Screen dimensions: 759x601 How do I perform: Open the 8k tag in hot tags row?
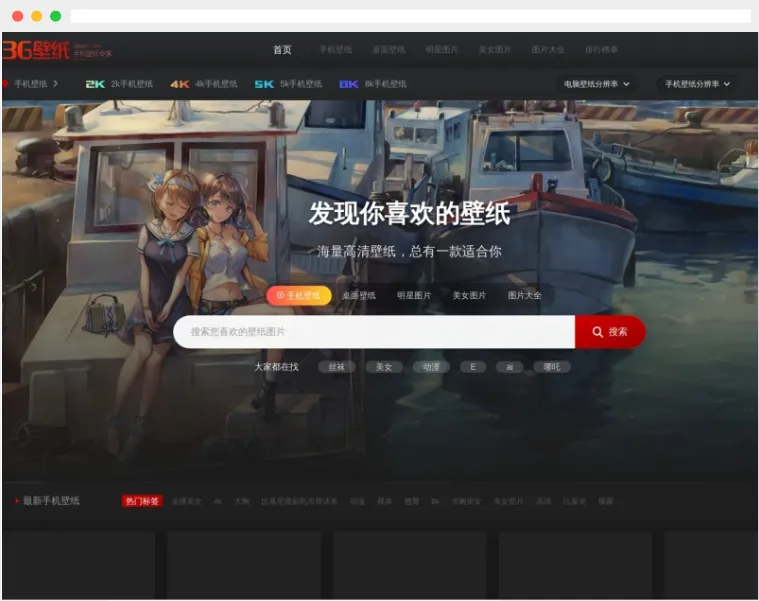[435, 501]
